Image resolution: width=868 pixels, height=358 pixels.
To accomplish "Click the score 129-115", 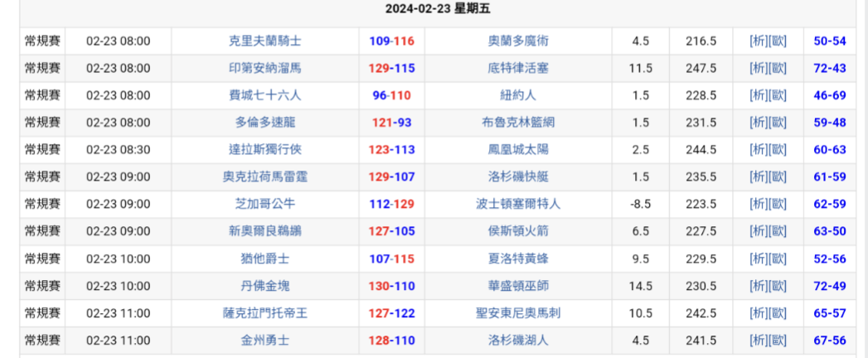I will pyautogui.click(x=392, y=68).
